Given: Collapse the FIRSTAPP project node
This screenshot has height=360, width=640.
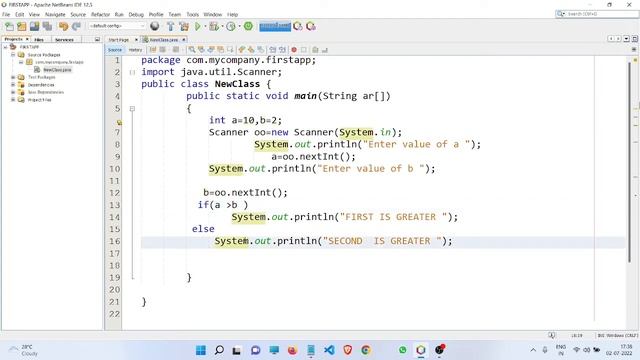Looking at the screenshot, I should tap(5, 47).
